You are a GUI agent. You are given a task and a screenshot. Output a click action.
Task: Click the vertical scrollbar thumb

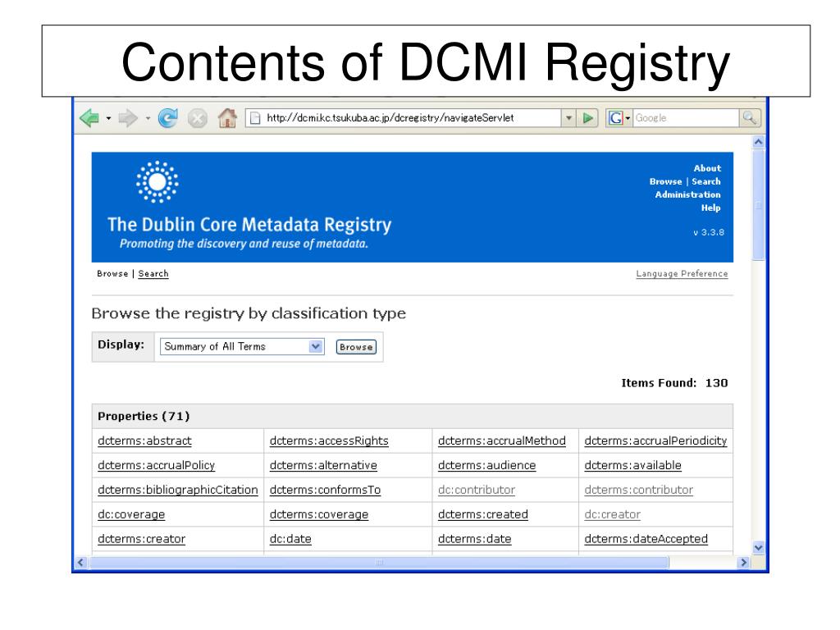(758, 205)
